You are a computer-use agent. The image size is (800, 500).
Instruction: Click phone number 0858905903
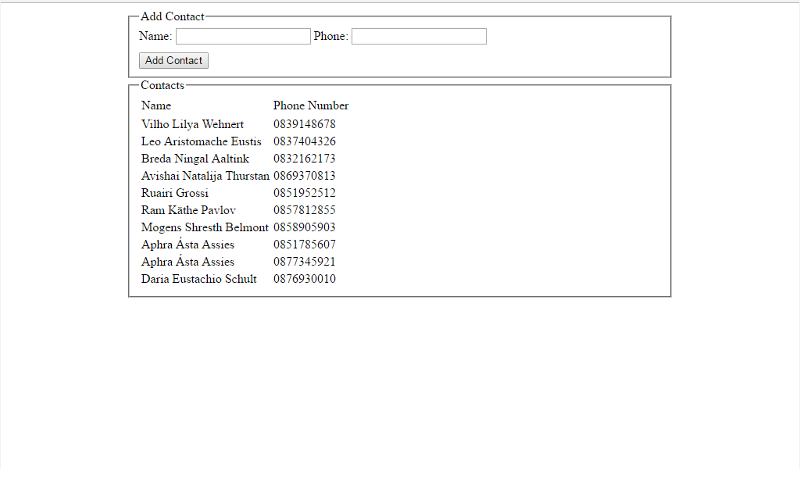click(x=304, y=228)
